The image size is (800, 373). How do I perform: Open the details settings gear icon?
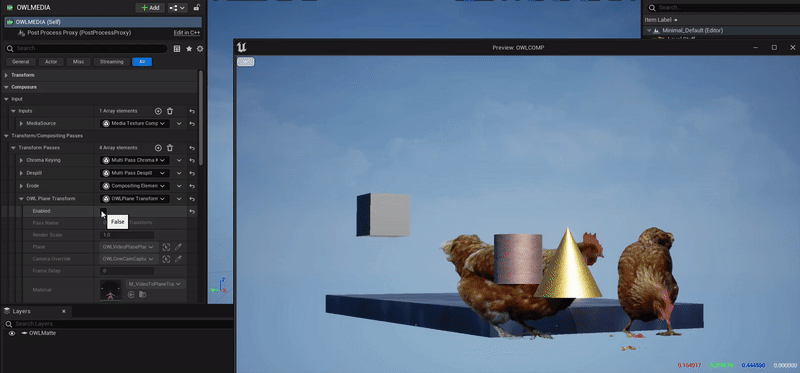(199, 49)
